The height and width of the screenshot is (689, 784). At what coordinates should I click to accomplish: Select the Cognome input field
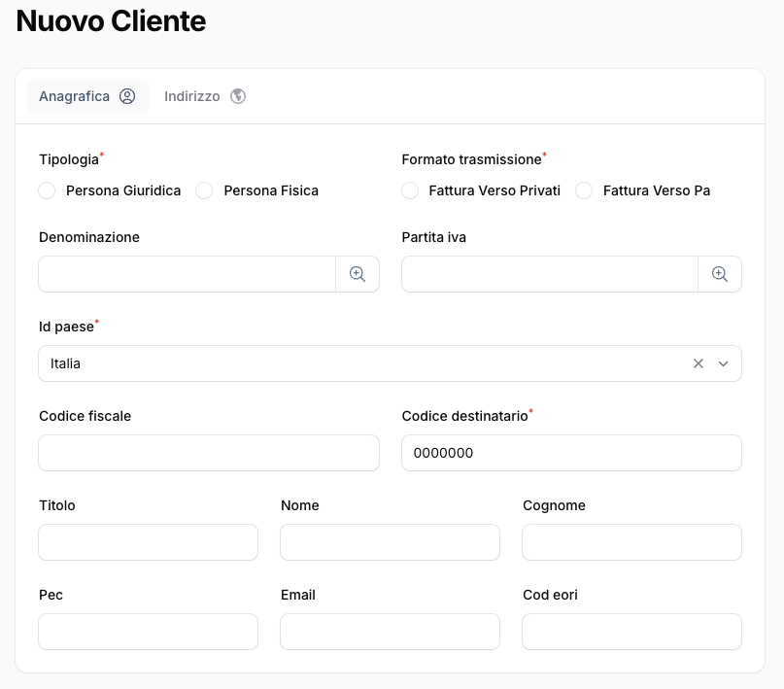[x=631, y=542]
